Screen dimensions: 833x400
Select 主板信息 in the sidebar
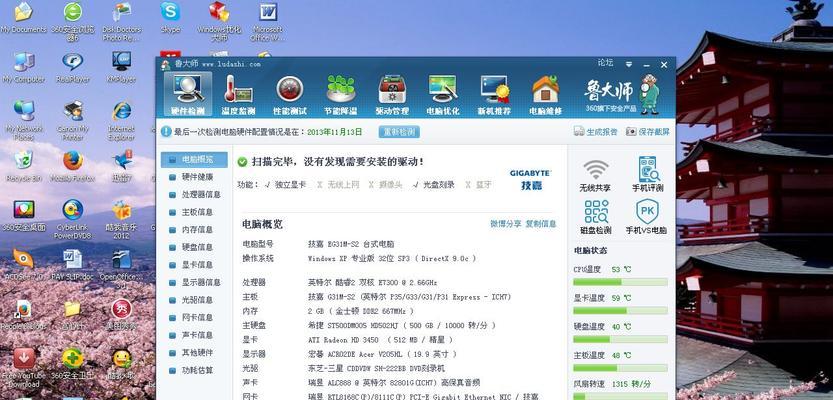tap(194, 212)
